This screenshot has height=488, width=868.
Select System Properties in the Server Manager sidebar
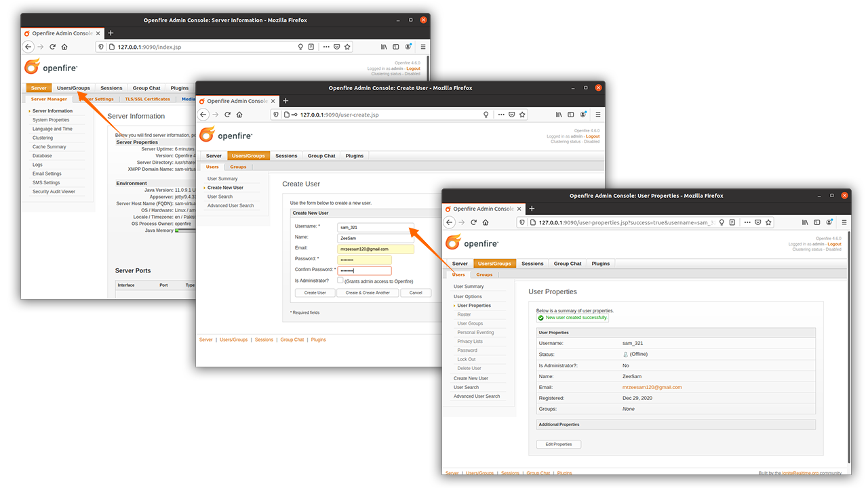(x=51, y=120)
